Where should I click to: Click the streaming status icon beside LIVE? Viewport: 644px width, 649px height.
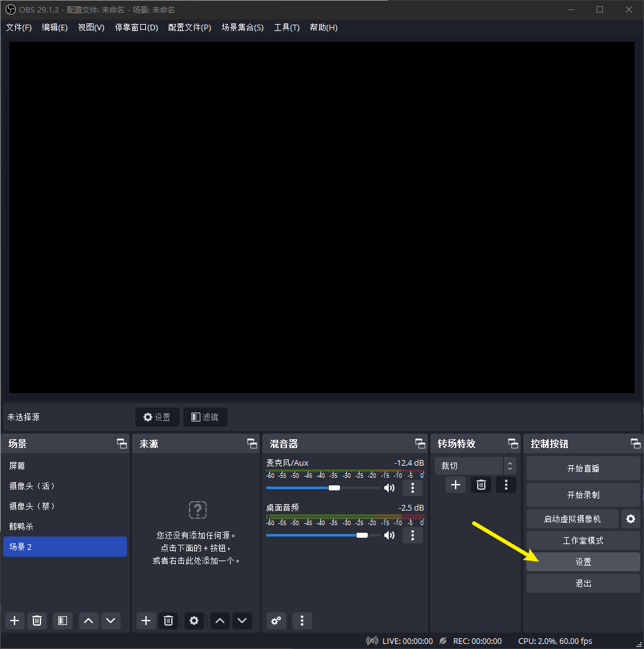(x=372, y=641)
